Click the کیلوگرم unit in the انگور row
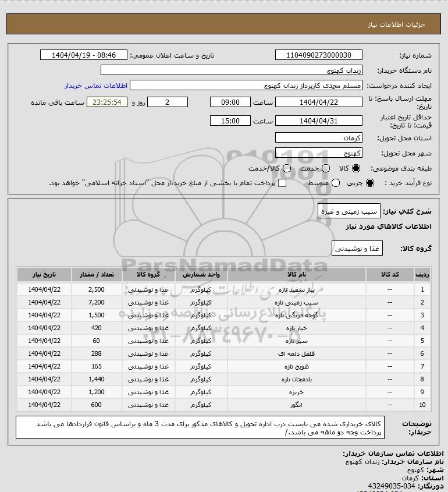The width and height of the screenshot is (448, 492). click(x=201, y=405)
